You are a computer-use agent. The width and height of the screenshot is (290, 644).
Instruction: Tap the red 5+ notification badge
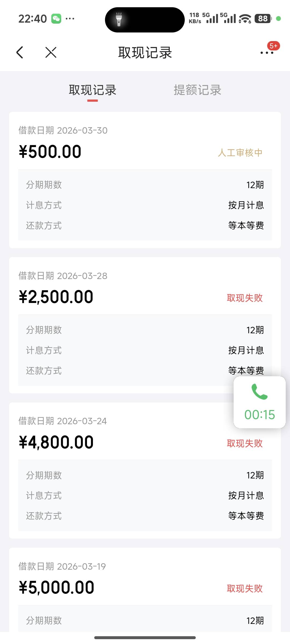pyautogui.click(x=273, y=46)
